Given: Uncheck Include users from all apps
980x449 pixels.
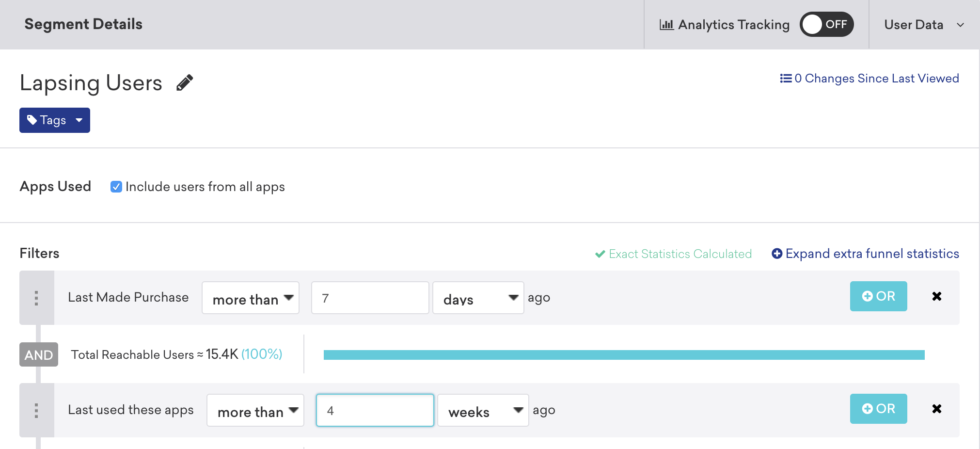Looking at the screenshot, I should point(116,187).
